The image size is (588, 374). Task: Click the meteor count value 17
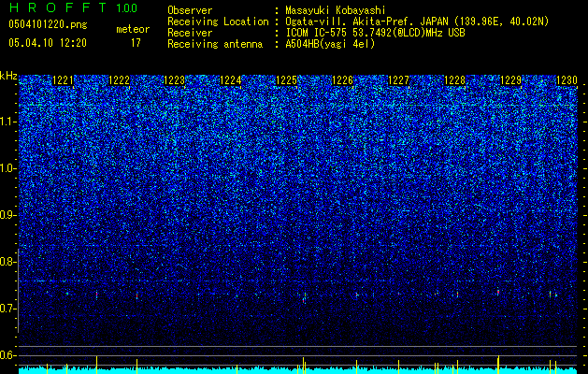click(x=136, y=43)
